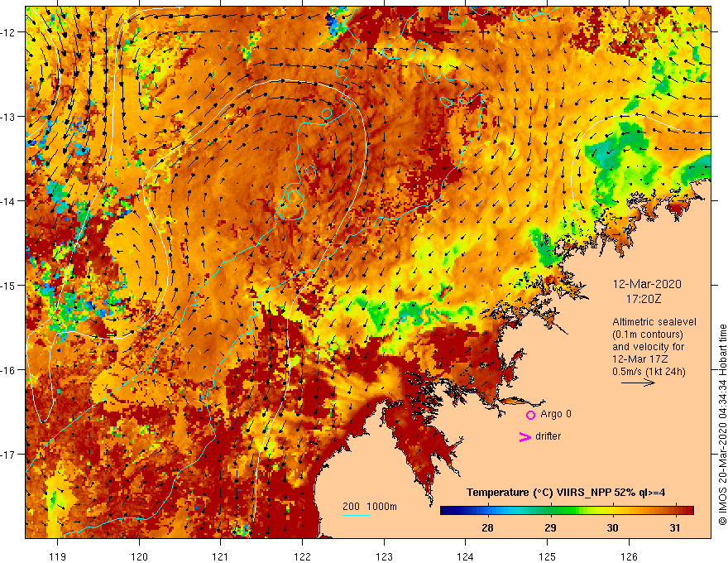Click the 'drifter' legend label
Viewport: 728px width, 563px height.
coord(548,436)
